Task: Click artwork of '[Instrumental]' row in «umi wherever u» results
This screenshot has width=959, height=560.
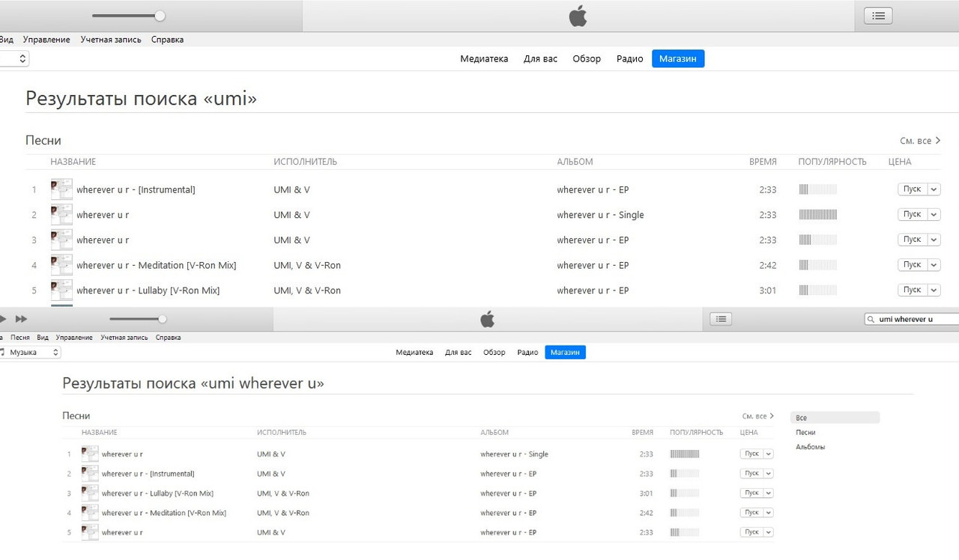Action: 90,474
